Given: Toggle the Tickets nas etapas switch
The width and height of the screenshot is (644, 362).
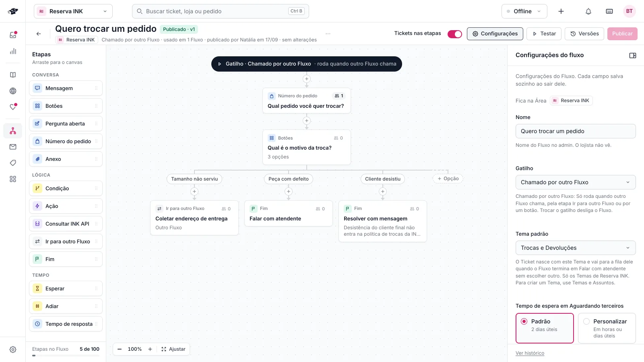Looking at the screenshot, I should tap(455, 34).
